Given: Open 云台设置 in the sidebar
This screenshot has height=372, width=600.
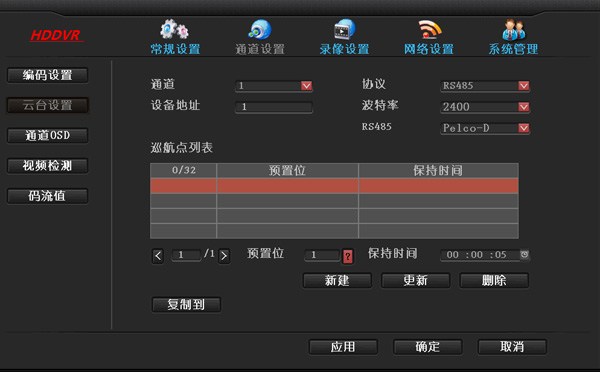Looking at the screenshot, I should pyautogui.click(x=47, y=105).
